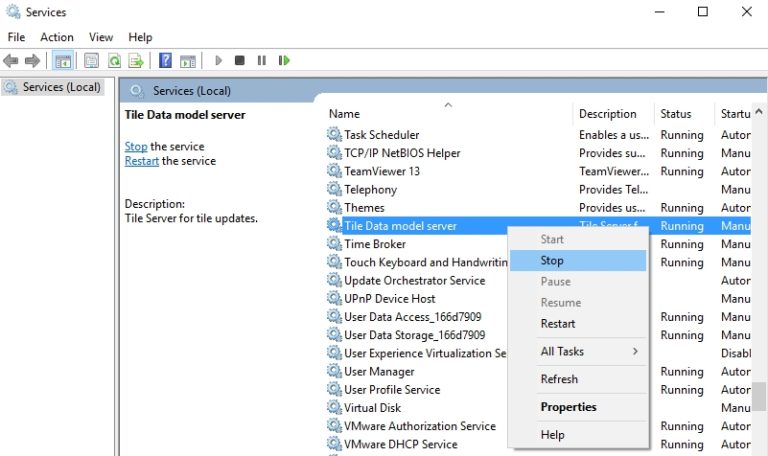Click the Stop the service link
Viewport: 768px width, 456px height.
[x=136, y=147]
